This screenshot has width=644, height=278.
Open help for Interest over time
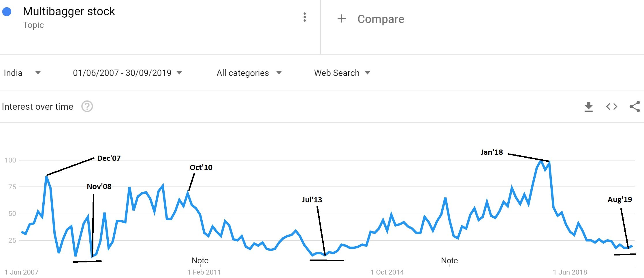(87, 107)
